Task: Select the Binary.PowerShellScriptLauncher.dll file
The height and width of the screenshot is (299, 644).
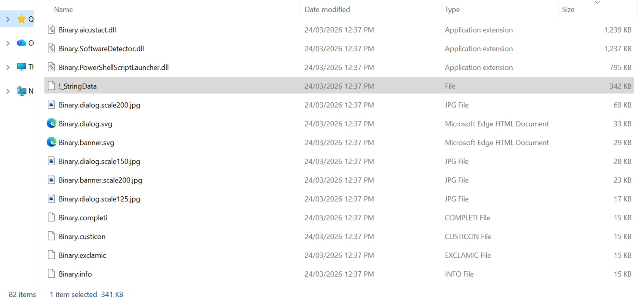Action: [113, 67]
